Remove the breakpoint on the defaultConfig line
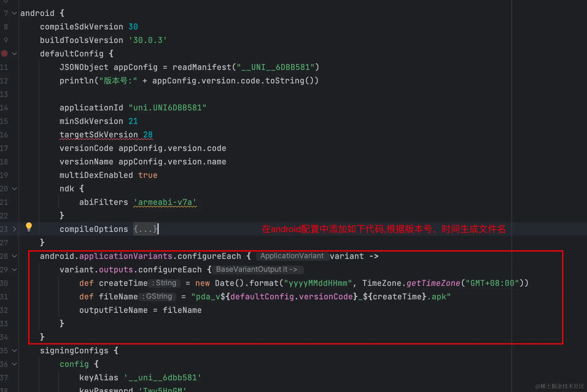 pos(4,53)
